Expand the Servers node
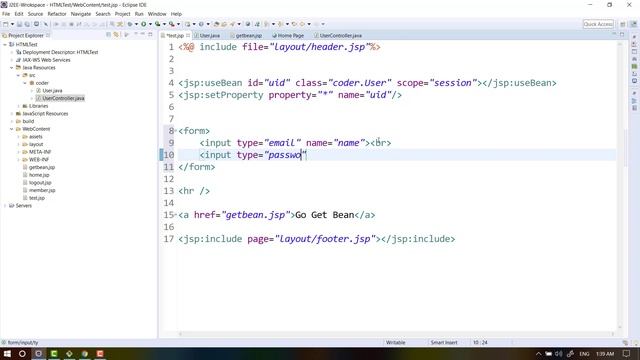The height and width of the screenshot is (360, 640). [5, 206]
